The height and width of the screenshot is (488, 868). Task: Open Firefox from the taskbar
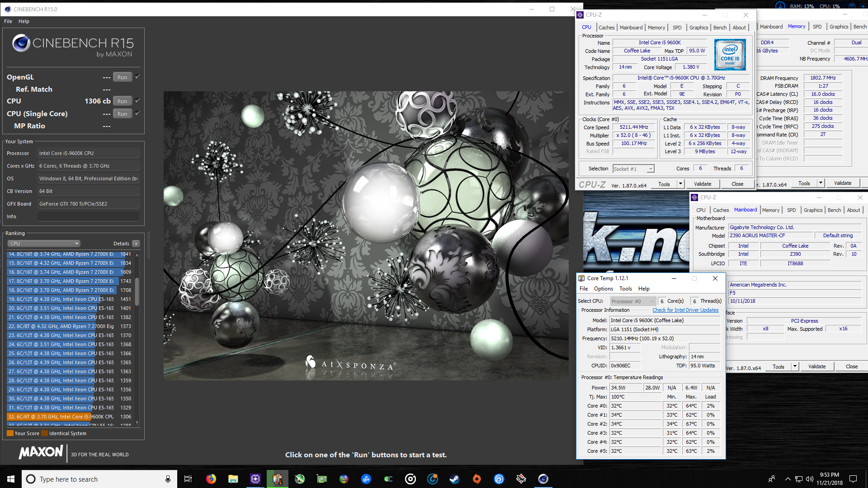pos(211,479)
